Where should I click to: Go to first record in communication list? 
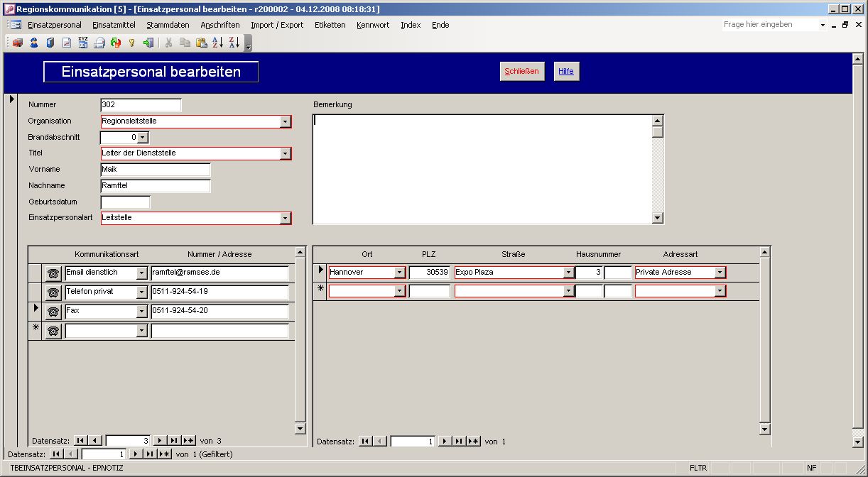click(x=81, y=441)
